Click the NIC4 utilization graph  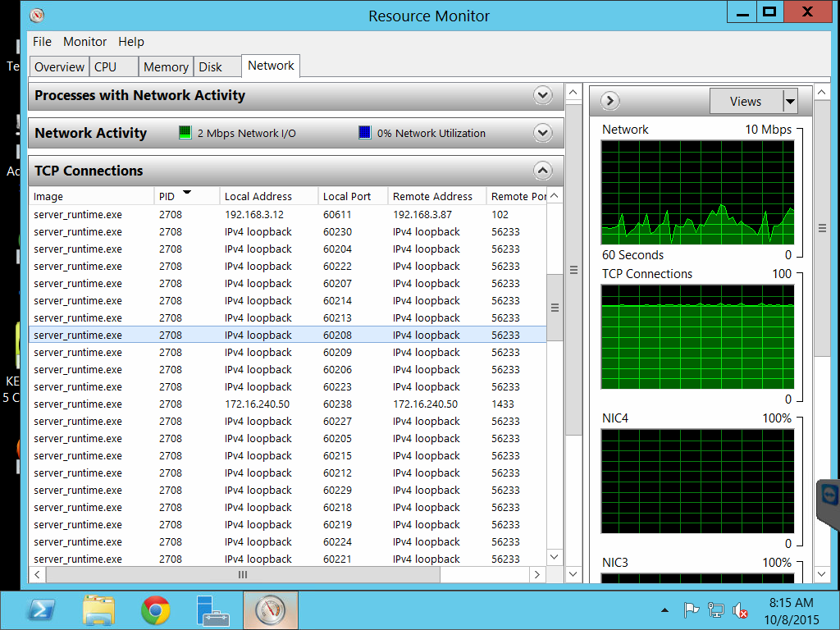[x=697, y=481]
